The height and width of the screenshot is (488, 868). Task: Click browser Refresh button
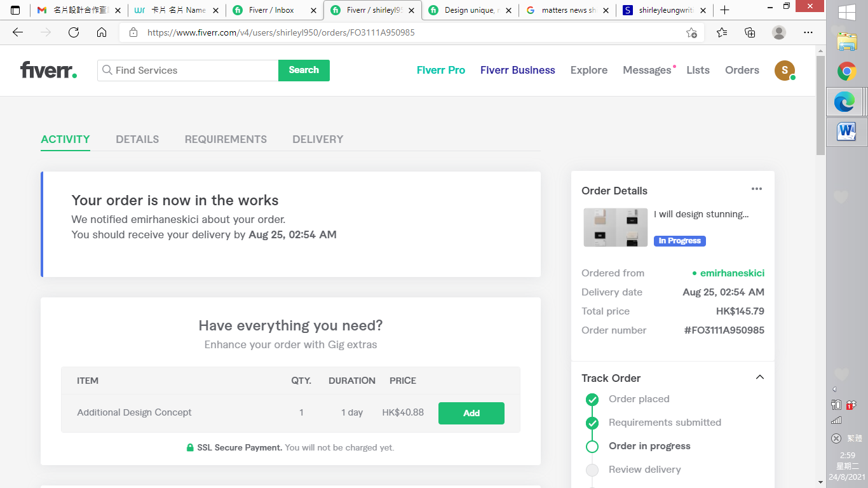(x=74, y=32)
